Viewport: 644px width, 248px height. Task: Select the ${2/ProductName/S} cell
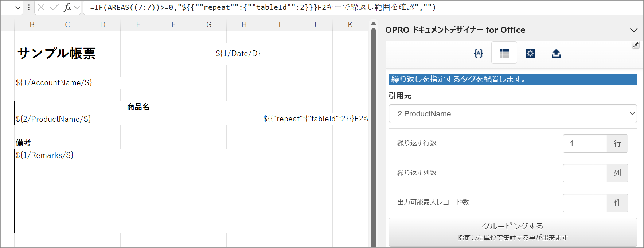[138, 119]
